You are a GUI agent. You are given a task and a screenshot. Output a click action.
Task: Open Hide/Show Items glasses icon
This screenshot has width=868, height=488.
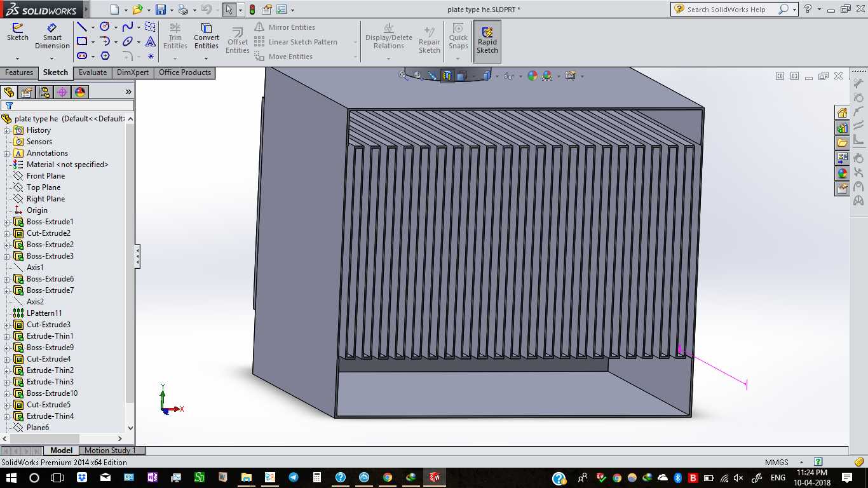pyautogui.click(x=508, y=76)
